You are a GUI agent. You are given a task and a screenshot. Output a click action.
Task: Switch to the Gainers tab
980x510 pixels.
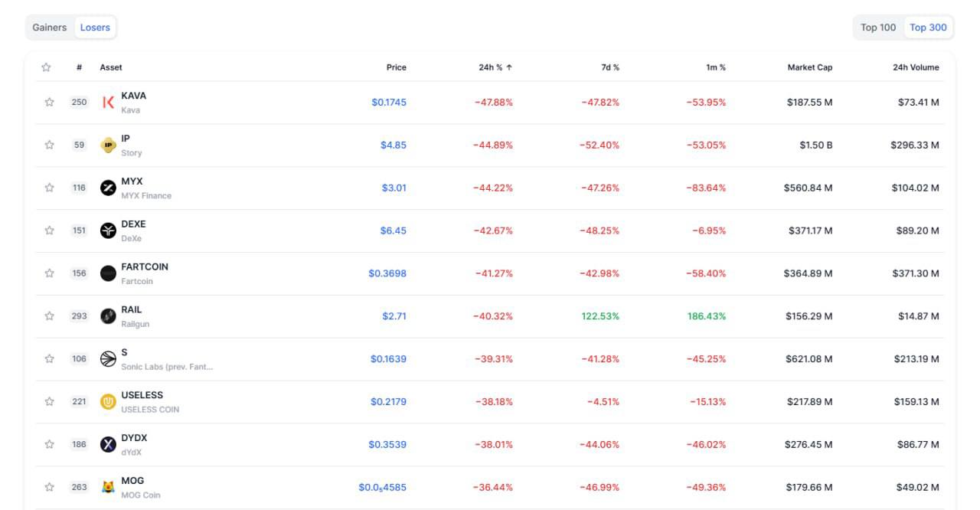50,28
